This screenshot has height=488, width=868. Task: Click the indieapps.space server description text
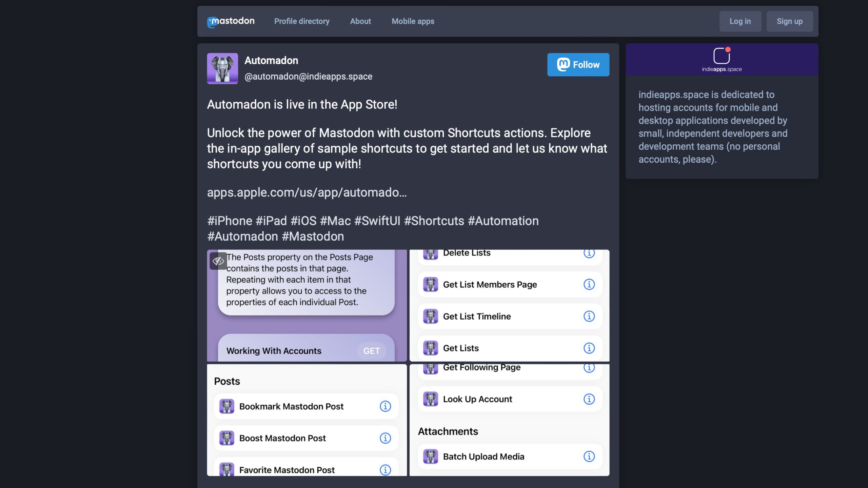(x=713, y=127)
